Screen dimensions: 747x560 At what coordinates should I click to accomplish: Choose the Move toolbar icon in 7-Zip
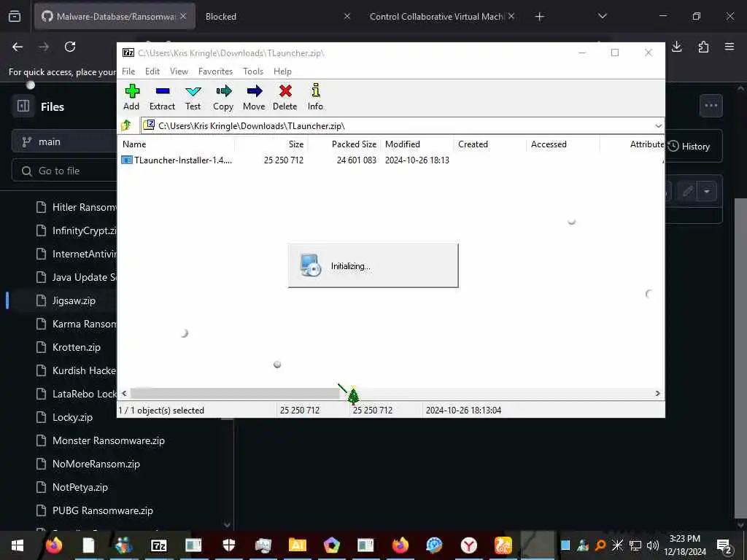click(254, 98)
